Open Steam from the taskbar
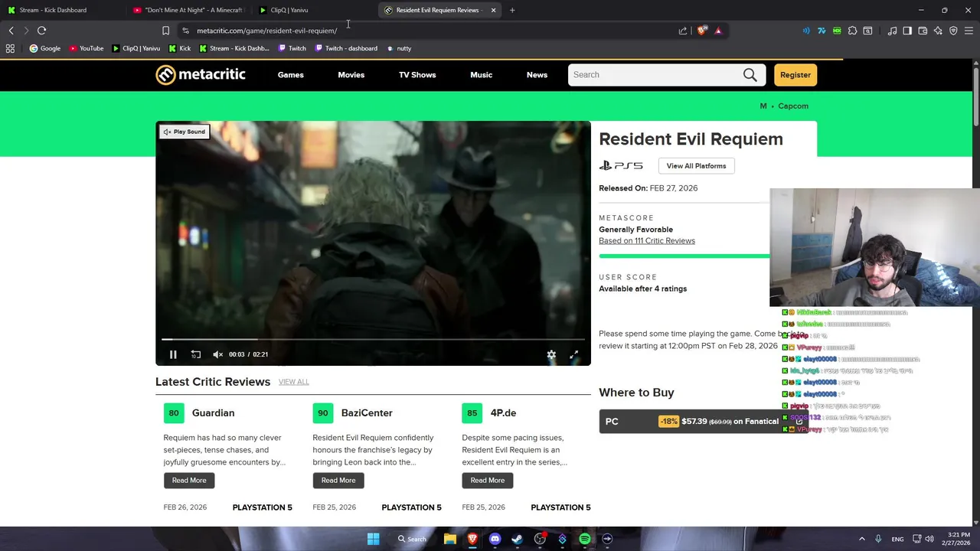Viewport: 980px width, 551px height. click(x=518, y=539)
